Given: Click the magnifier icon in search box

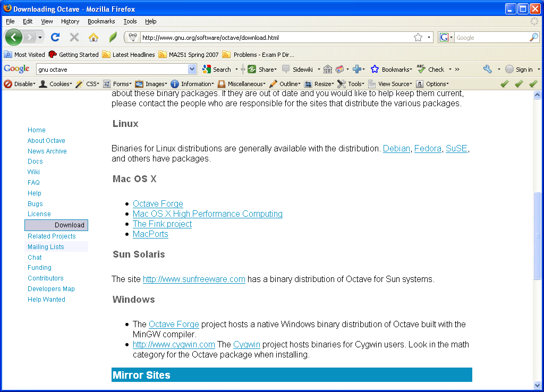Looking at the screenshot, I should 533,37.
